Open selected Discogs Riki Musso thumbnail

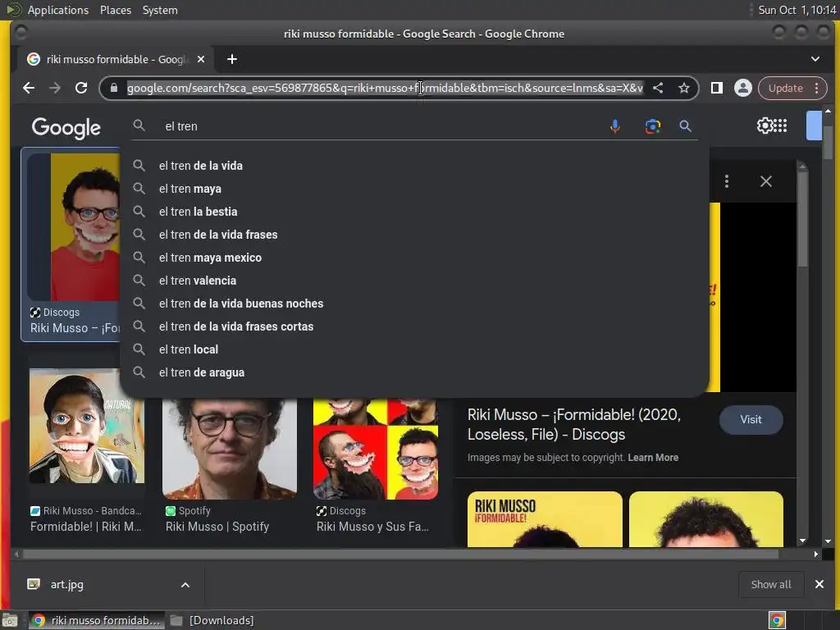tap(75, 227)
